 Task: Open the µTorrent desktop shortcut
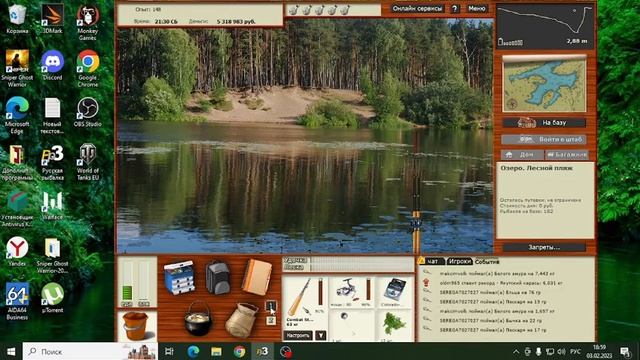tap(52, 298)
